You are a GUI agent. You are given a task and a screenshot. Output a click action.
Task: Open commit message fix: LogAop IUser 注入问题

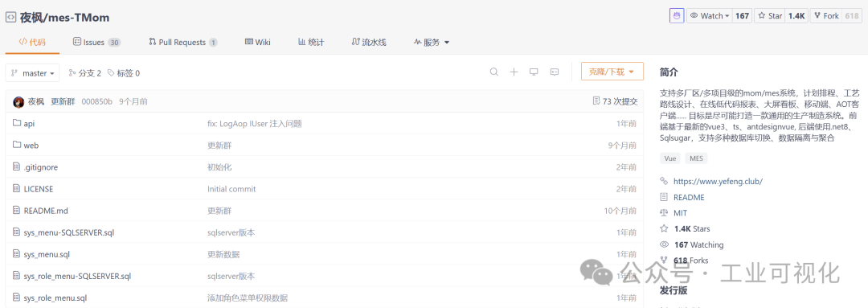[254, 124]
